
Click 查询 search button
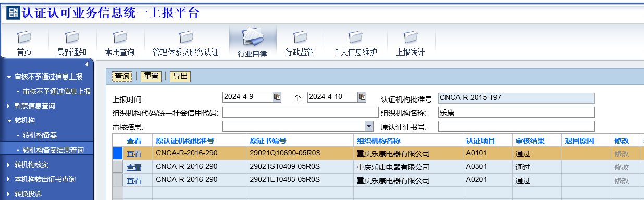[x=122, y=77]
